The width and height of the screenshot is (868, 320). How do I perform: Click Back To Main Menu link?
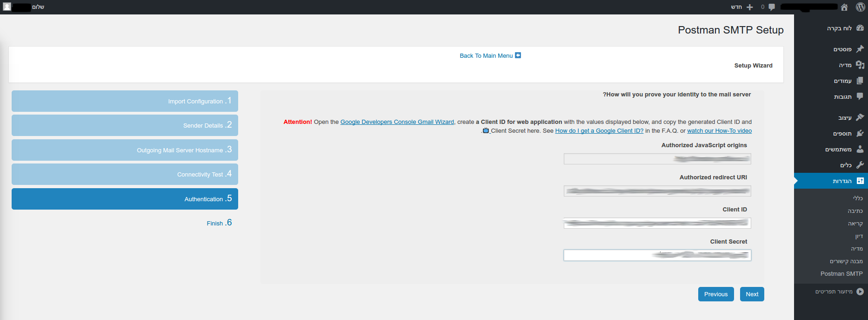coord(486,56)
